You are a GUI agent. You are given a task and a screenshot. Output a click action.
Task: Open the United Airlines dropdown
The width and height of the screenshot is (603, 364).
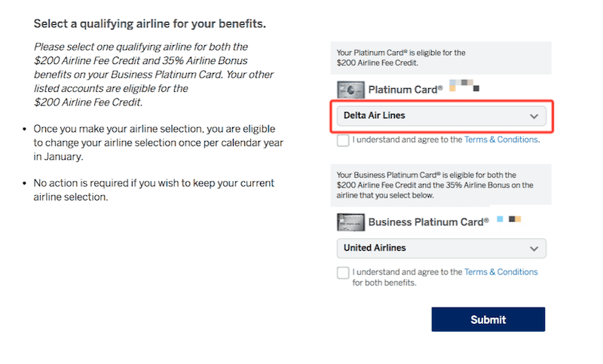click(441, 248)
